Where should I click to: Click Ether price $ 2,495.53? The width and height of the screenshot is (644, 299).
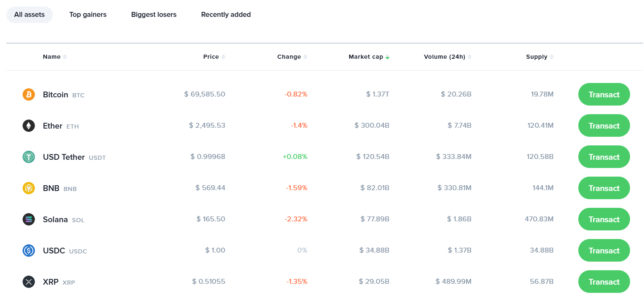pyautogui.click(x=207, y=125)
